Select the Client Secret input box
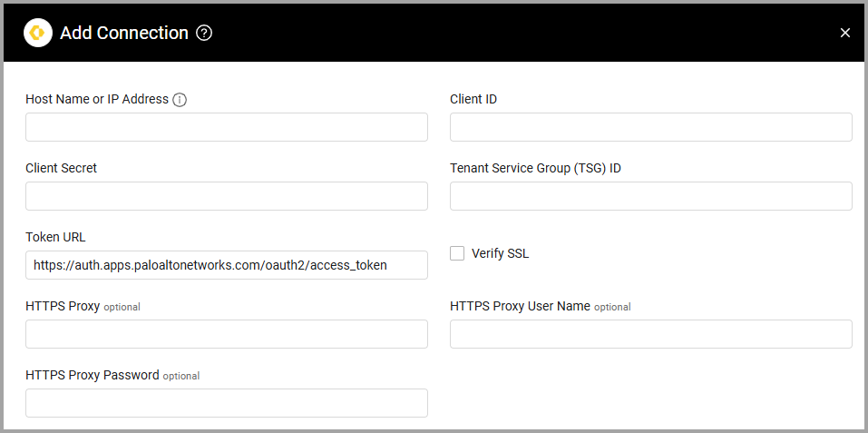Viewport: 868px width, 433px height. [227, 196]
